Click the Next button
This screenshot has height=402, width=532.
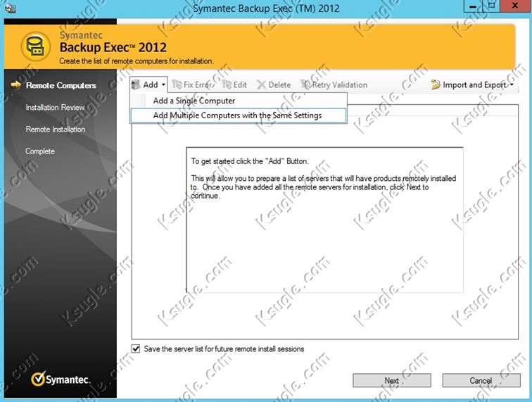pyautogui.click(x=392, y=381)
